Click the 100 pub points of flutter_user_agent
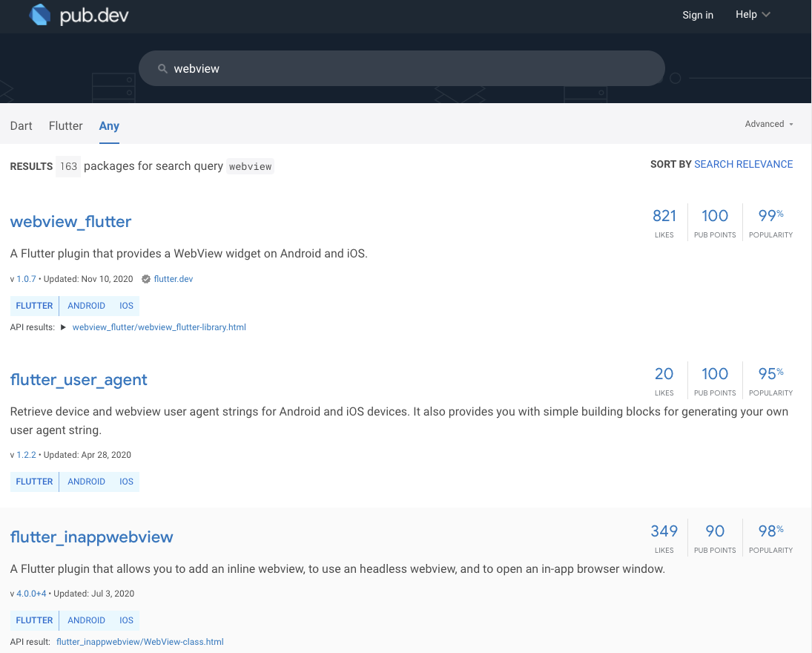This screenshot has height=653, width=812. coord(715,381)
